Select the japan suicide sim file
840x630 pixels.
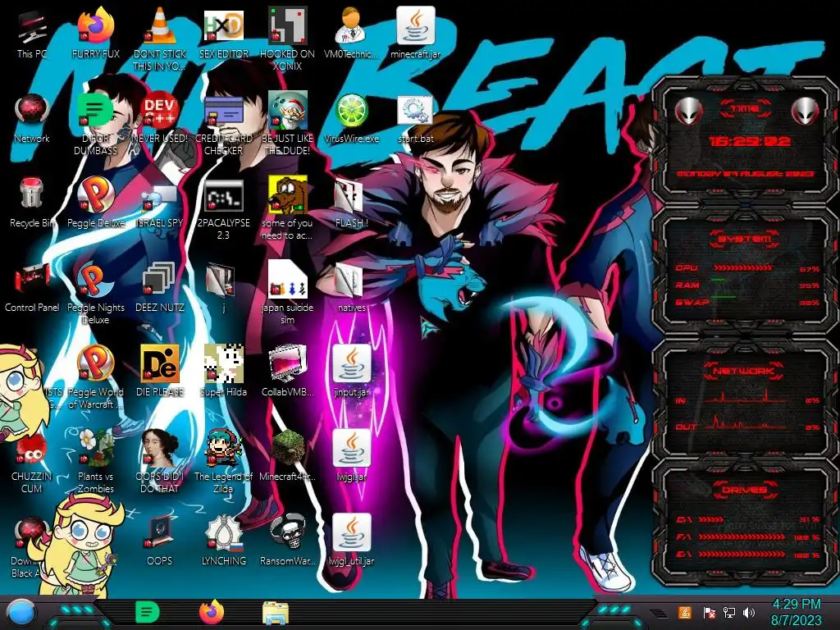(288, 280)
